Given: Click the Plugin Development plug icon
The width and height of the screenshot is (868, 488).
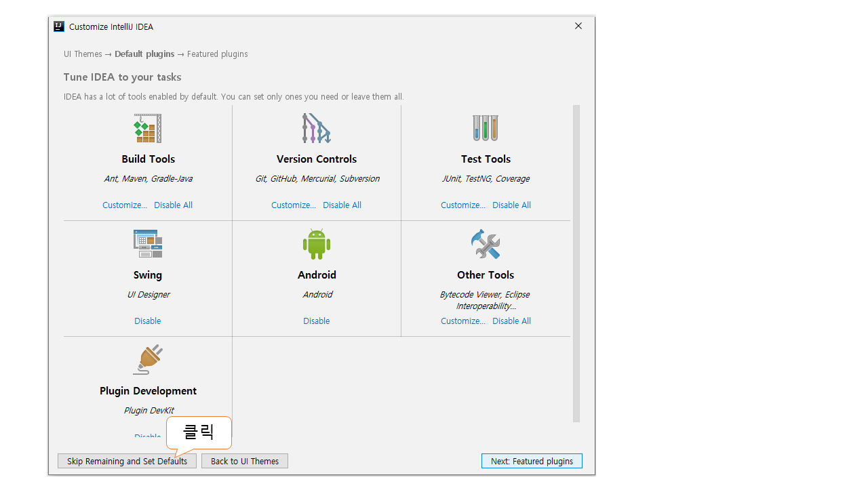Looking at the screenshot, I should click(148, 360).
